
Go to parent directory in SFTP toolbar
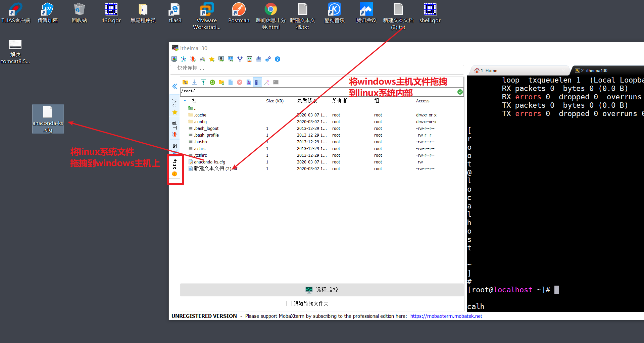click(x=185, y=82)
